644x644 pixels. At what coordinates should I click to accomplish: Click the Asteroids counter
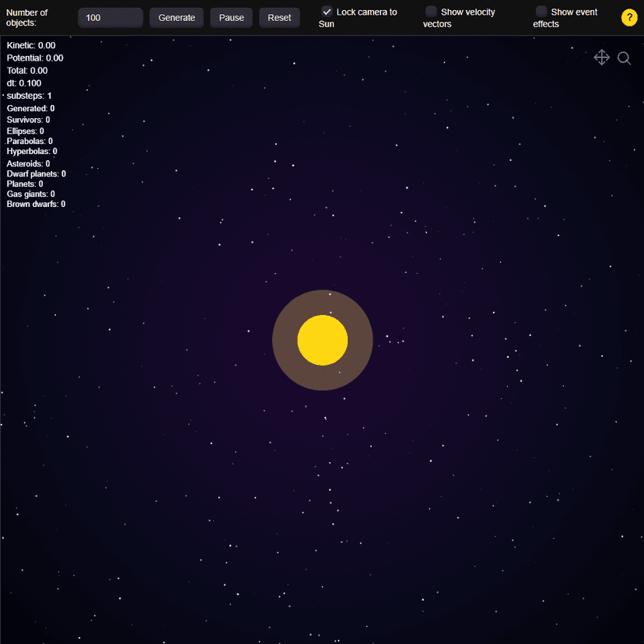coord(26,163)
